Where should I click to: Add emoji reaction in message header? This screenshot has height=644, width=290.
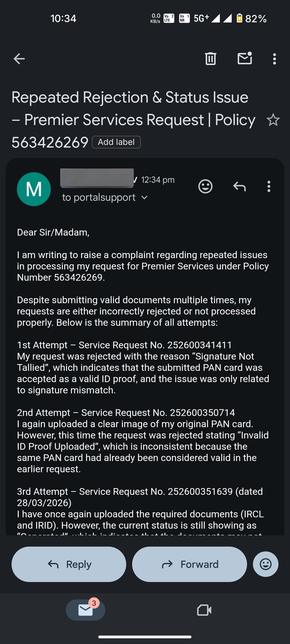pyautogui.click(x=205, y=186)
